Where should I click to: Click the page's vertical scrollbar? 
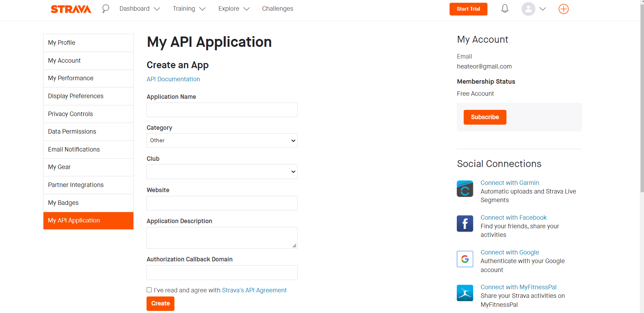click(642, 103)
